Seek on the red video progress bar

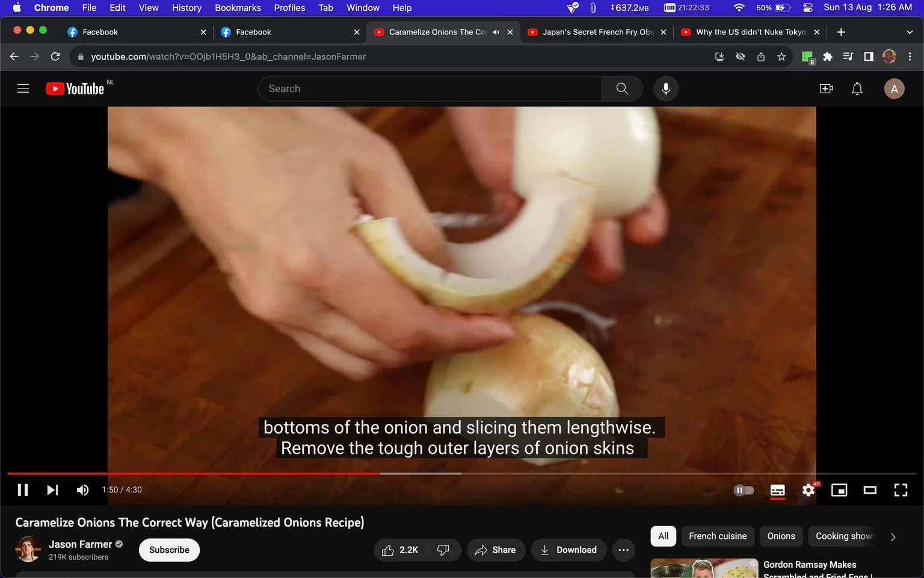click(x=194, y=473)
